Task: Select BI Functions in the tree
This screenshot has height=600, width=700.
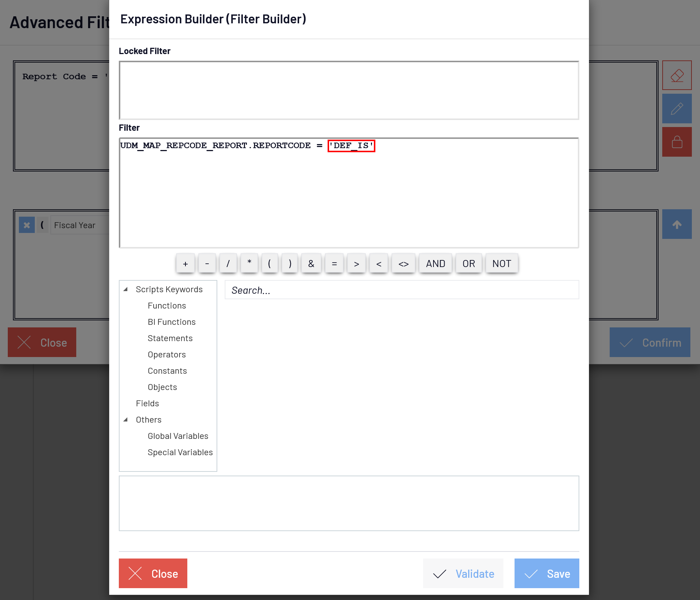Action: pos(171,322)
